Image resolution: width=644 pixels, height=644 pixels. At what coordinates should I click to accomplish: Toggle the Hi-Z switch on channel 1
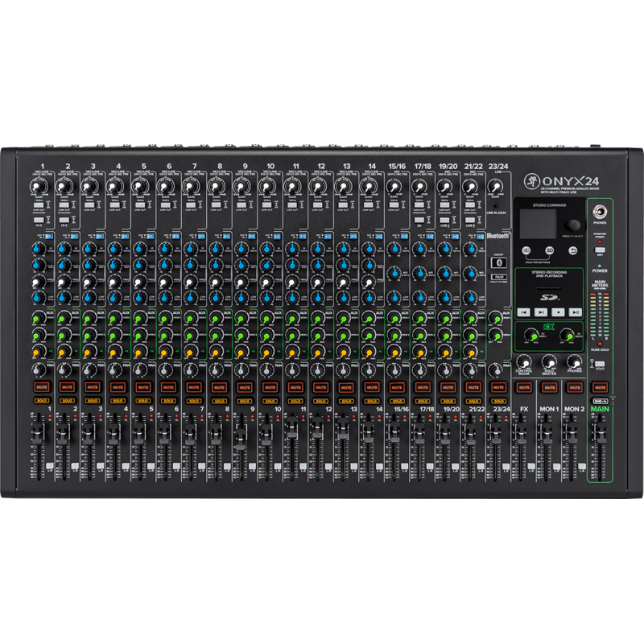[x=39, y=219]
